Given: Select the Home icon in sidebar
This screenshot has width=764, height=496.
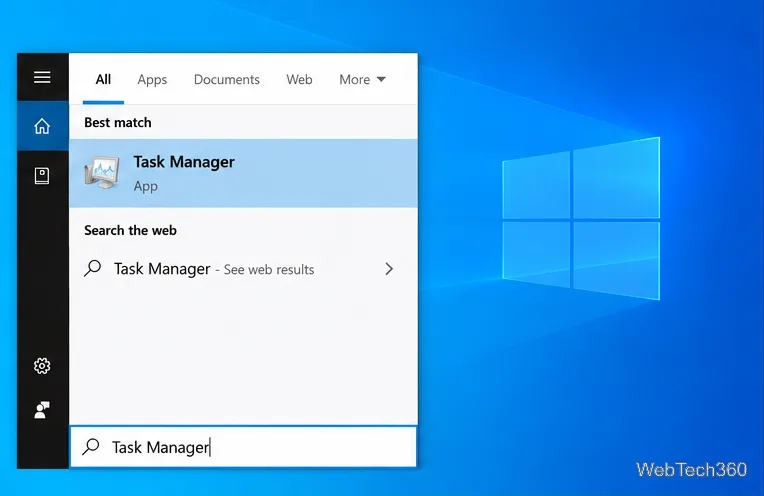Looking at the screenshot, I should point(42,126).
